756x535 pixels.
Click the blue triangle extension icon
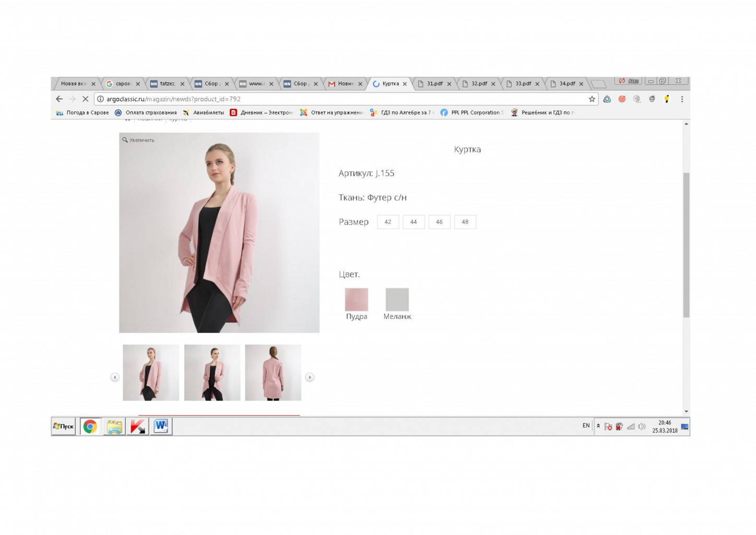click(607, 99)
